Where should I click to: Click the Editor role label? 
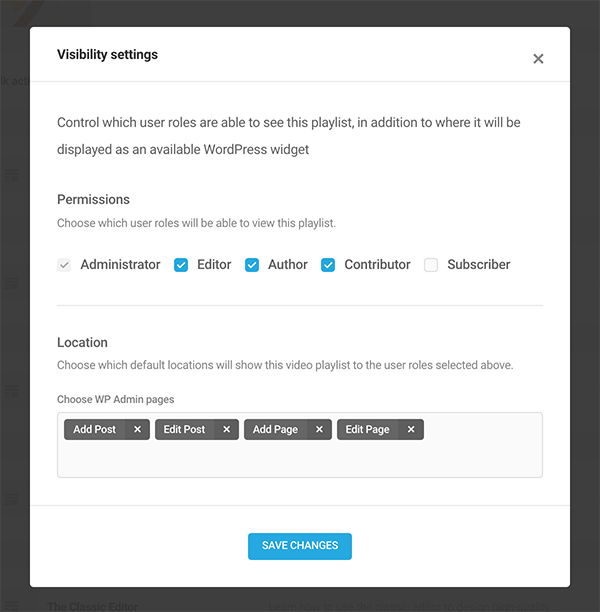(214, 265)
